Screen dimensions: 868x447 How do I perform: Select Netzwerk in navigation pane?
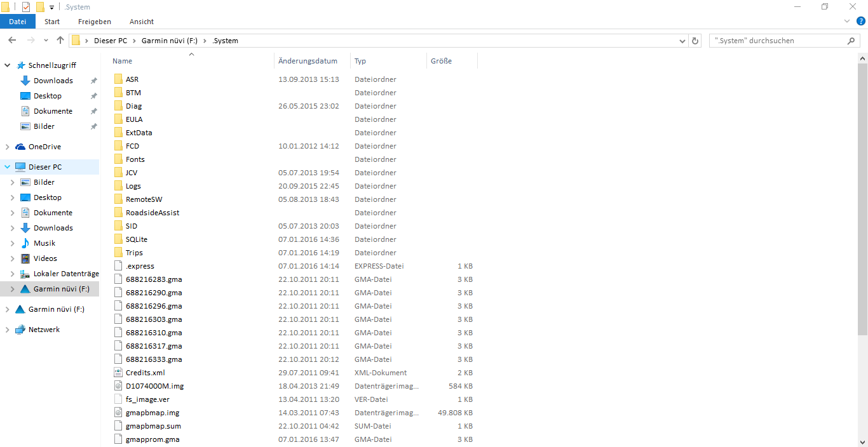pyautogui.click(x=44, y=330)
